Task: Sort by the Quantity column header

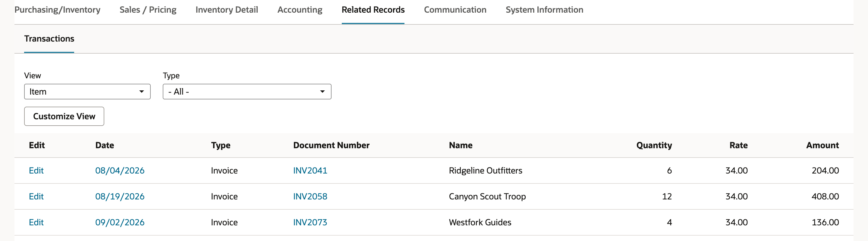Action: 654,146
